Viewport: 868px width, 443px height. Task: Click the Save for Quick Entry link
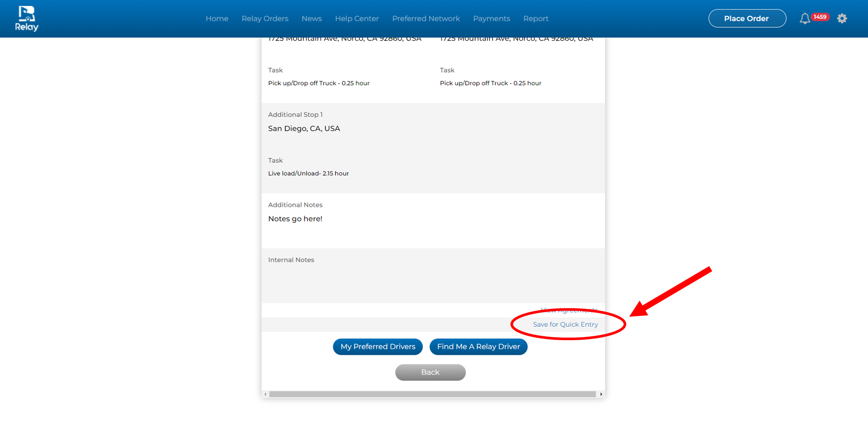pos(565,325)
